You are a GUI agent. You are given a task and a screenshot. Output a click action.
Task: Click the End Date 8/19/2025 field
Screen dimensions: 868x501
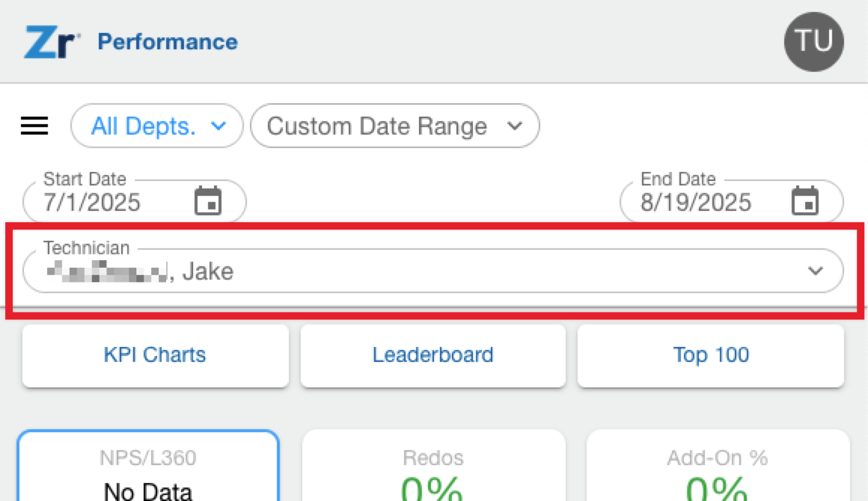click(732, 200)
